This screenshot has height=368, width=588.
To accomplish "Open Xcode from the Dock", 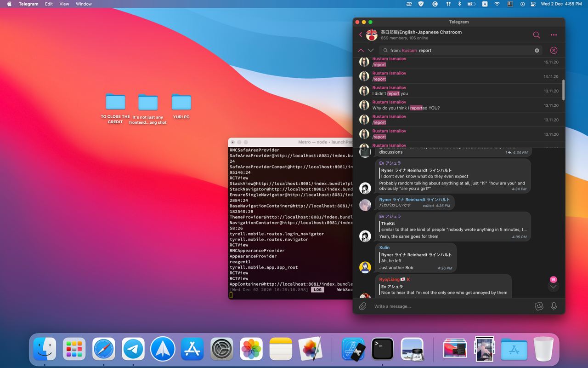I will [x=353, y=349].
